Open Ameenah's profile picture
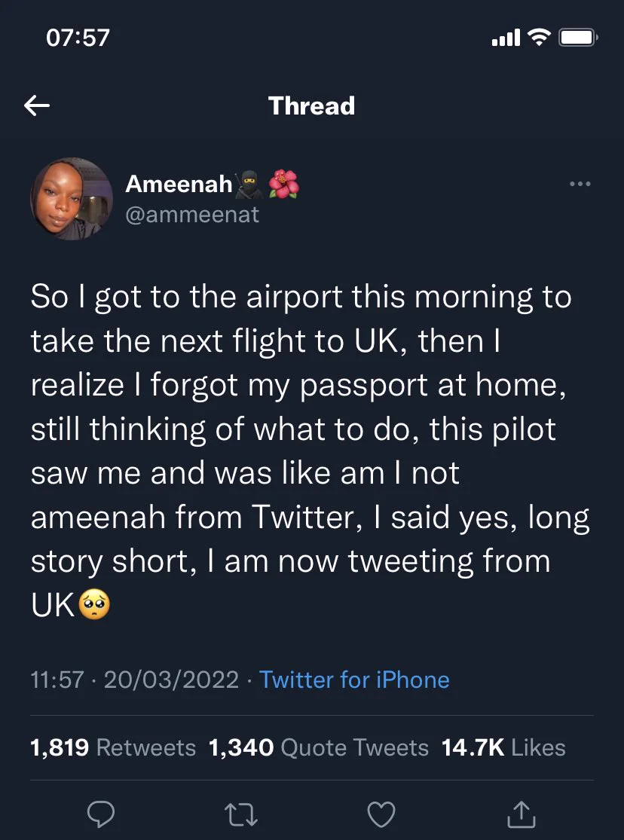Image resolution: width=624 pixels, height=840 pixels. pyautogui.click(x=72, y=199)
